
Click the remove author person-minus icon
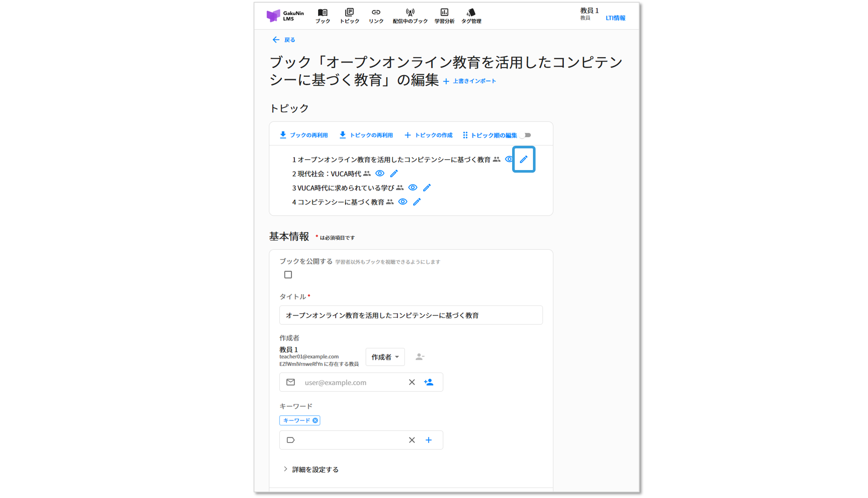419,357
